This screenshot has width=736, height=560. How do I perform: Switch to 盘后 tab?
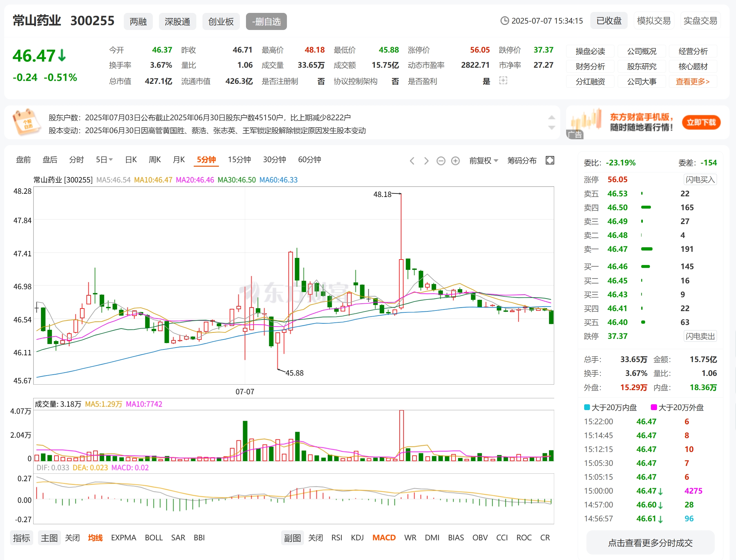click(x=50, y=160)
